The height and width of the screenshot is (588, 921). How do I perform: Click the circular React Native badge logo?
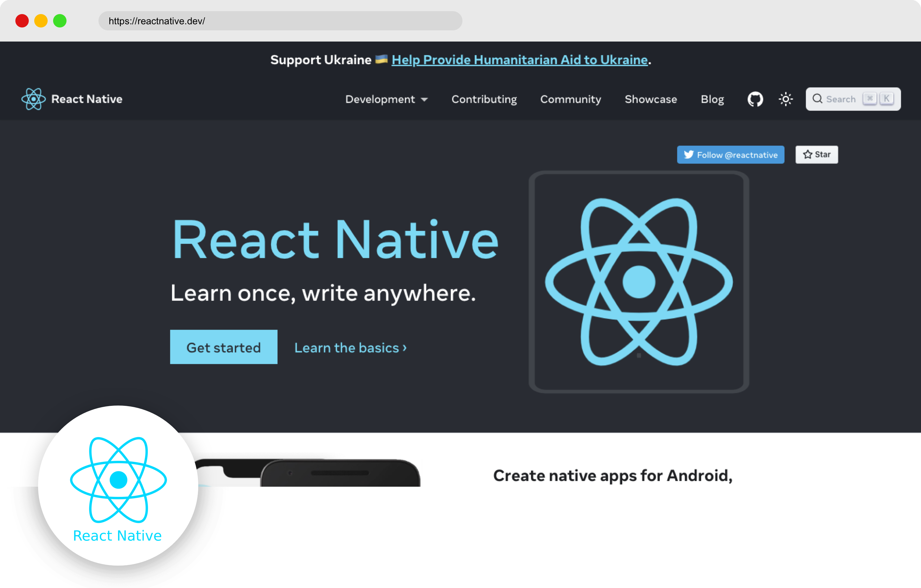pos(118,485)
